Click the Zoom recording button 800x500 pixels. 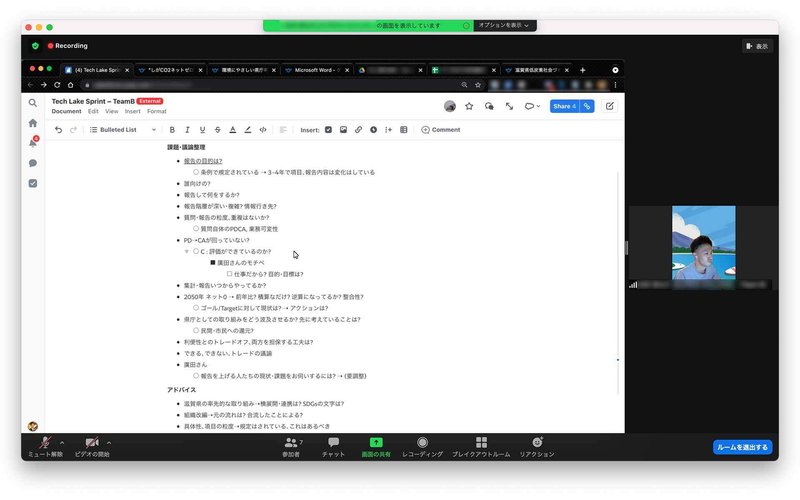coord(422,446)
